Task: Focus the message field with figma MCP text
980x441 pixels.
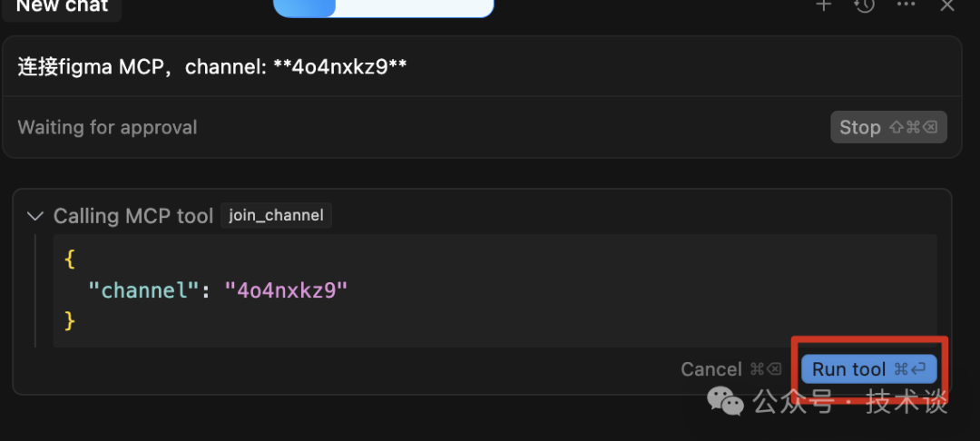Action: (482, 66)
